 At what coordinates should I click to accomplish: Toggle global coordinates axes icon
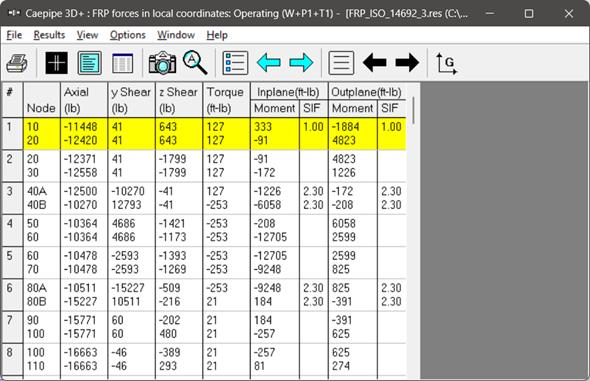(446, 63)
